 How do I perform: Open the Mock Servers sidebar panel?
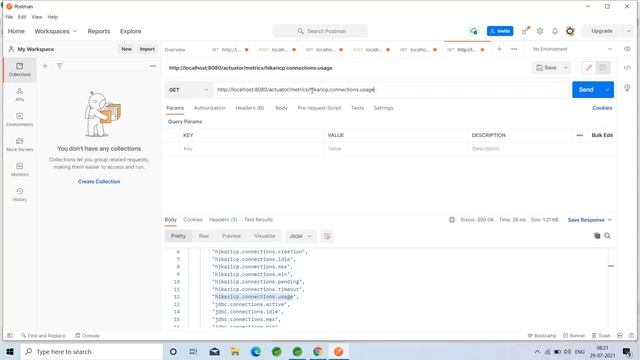click(20, 144)
